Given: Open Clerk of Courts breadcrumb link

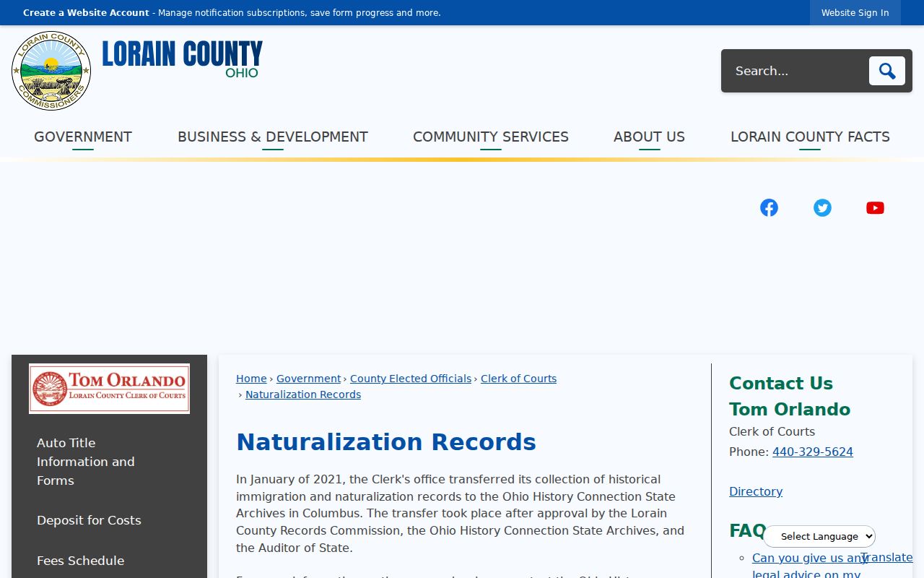Looking at the screenshot, I should [518, 379].
